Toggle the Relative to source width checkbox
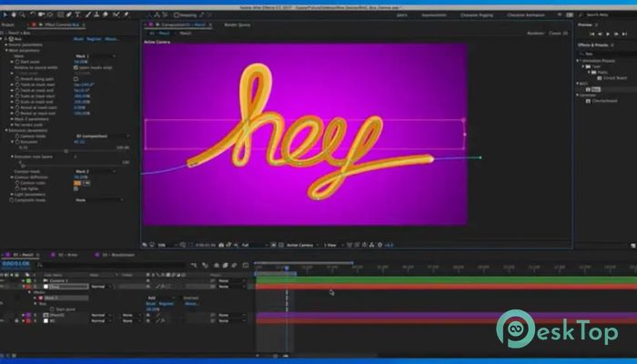 [76, 67]
